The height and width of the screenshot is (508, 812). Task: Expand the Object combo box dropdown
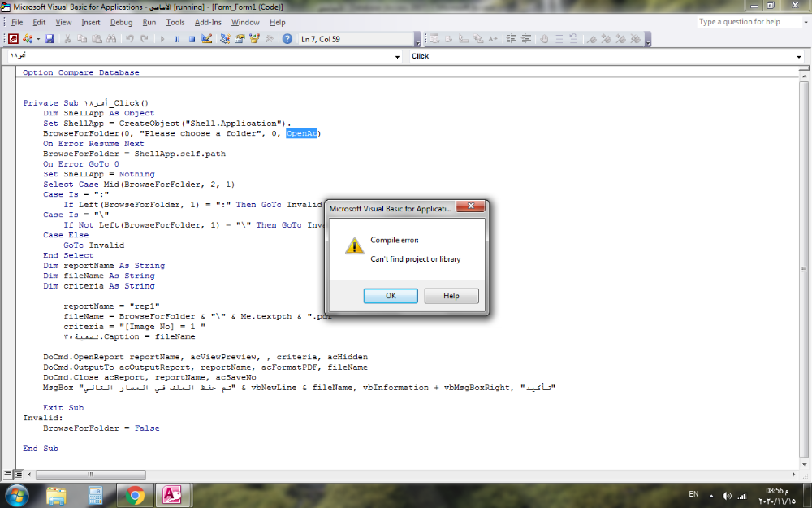[x=397, y=57]
